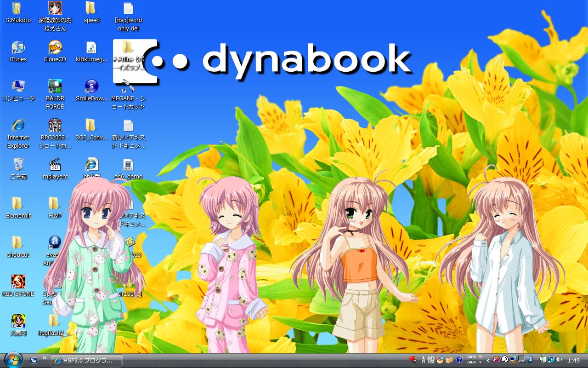Expand Quick Launch overflow chevron
Screen dimensions: 588x368
45,357
